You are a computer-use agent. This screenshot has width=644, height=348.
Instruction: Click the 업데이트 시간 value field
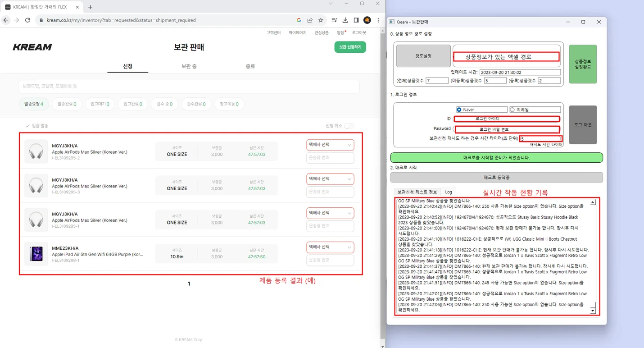[x=520, y=72]
